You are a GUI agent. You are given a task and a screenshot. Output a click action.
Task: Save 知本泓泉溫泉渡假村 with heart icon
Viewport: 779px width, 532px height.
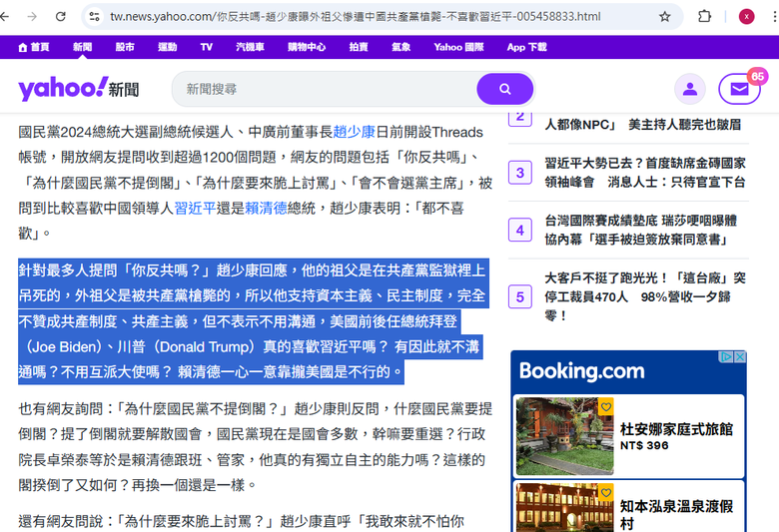[x=605, y=493]
